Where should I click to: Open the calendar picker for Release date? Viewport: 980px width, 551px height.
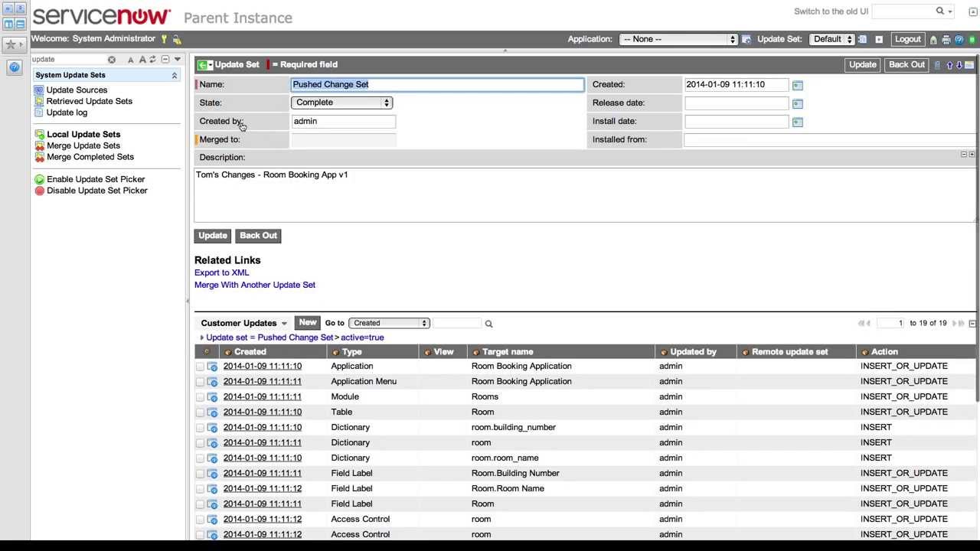797,103
